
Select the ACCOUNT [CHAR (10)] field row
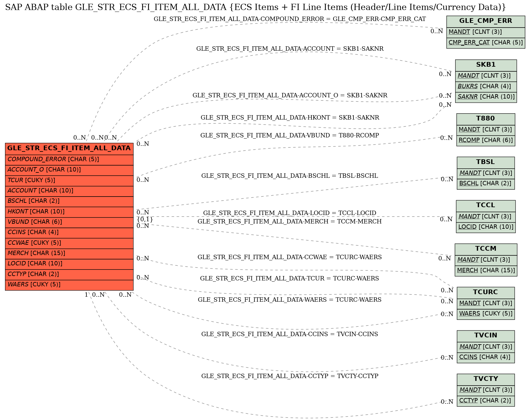69,191
